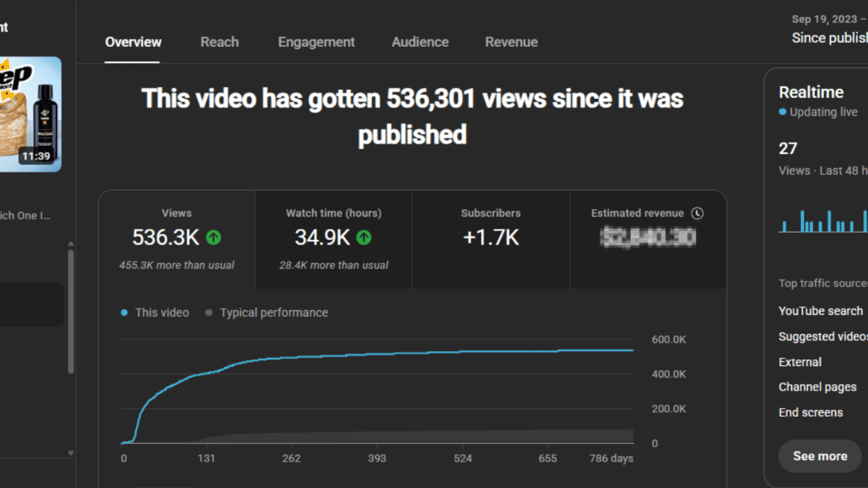Go to the Audience tab
The height and width of the screenshot is (488, 868).
click(x=420, y=42)
